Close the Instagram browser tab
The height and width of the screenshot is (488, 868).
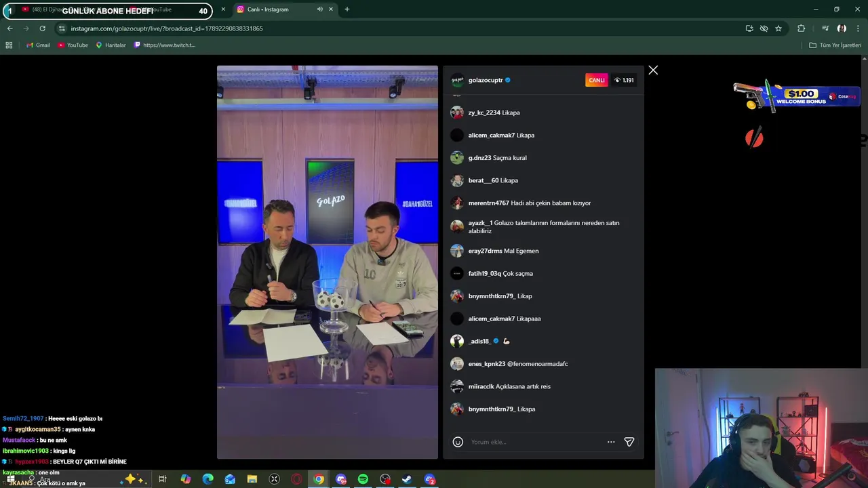click(331, 9)
